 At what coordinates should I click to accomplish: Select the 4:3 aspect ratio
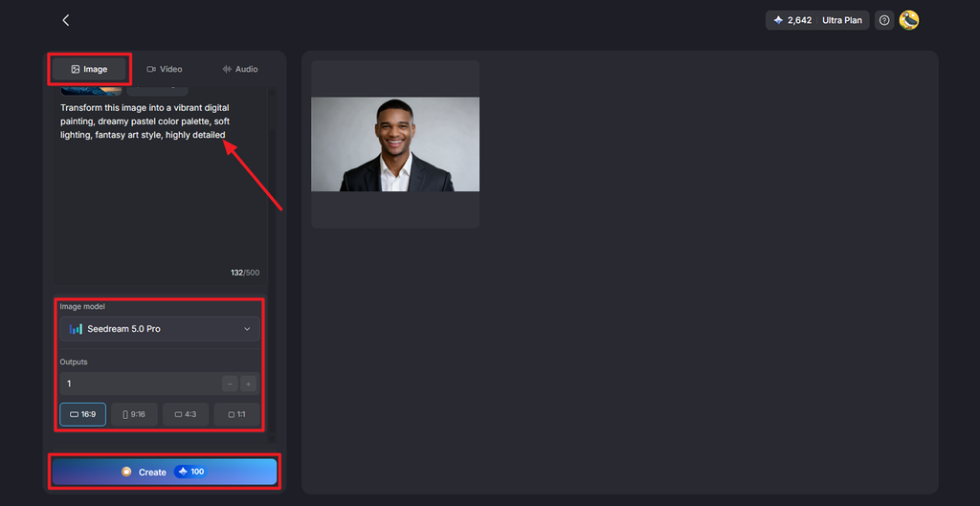coord(186,414)
